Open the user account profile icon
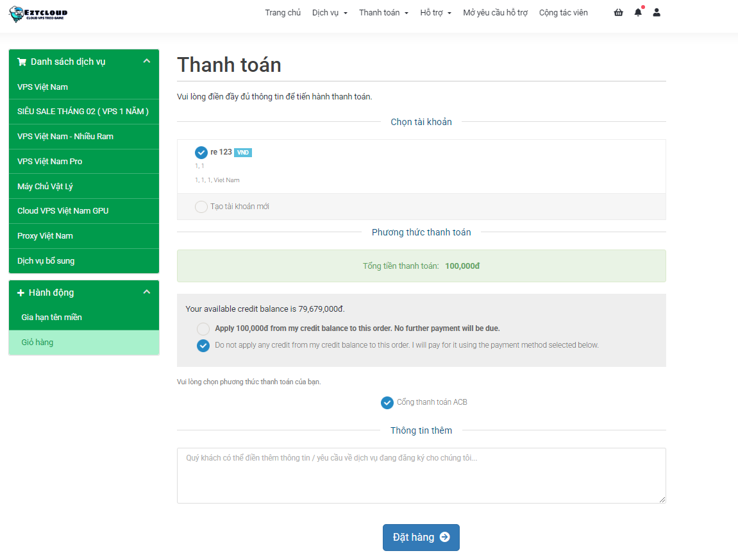Image resolution: width=738 pixels, height=560 pixels. (x=657, y=13)
